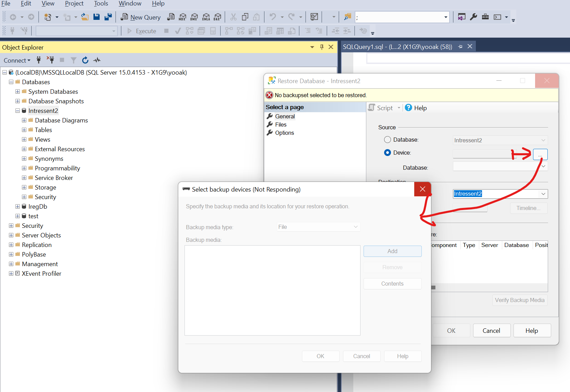Expand the Server Objects node
This screenshot has width=570, height=392.
point(11,235)
